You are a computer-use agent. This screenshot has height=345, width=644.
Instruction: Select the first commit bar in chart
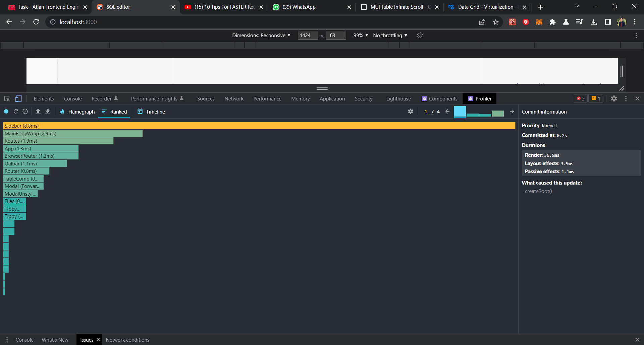460,112
